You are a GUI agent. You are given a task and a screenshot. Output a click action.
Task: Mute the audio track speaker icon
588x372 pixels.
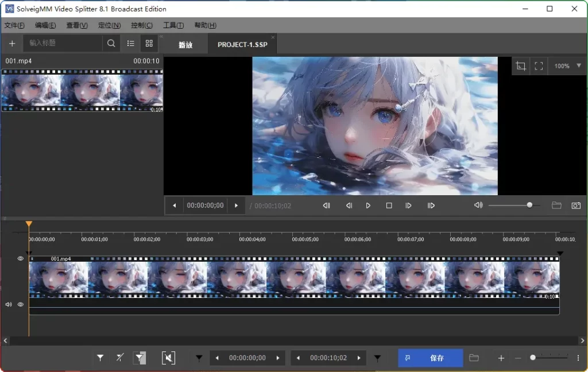tap(9, 304)
